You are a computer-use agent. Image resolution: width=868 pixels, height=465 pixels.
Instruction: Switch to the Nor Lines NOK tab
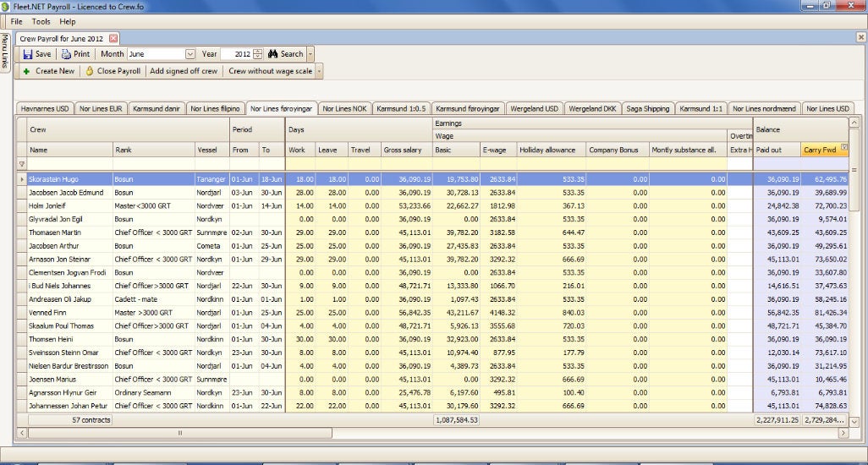click(344, 108)
